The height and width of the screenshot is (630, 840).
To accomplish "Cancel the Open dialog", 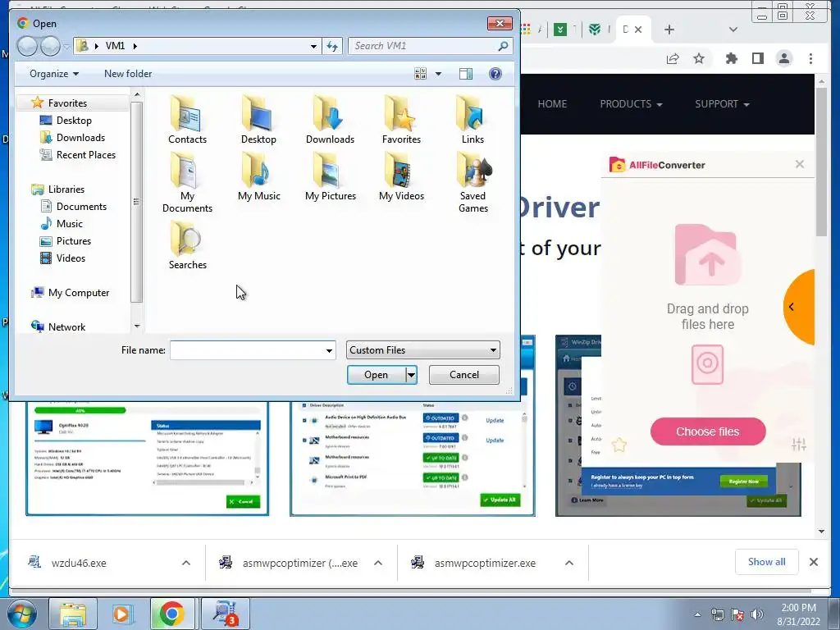I will [464, 375].
